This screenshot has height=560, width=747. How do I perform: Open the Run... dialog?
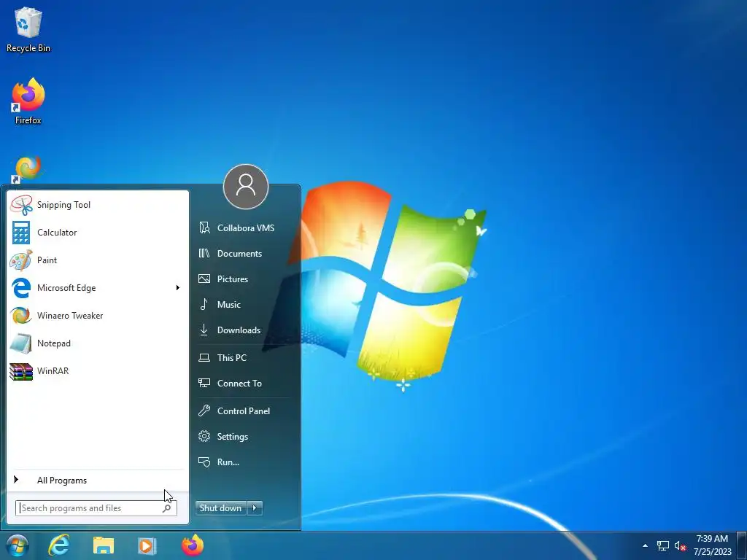pos(245,462)
